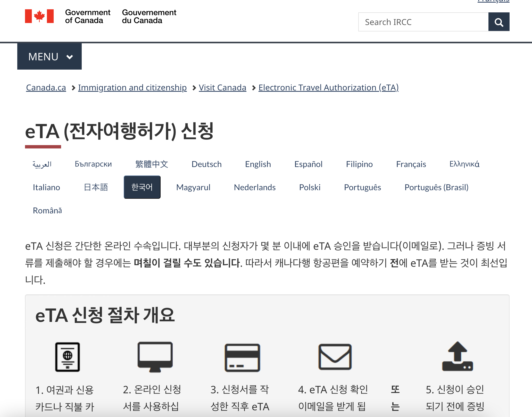Switch to the English language tab

tap(258, 164)
